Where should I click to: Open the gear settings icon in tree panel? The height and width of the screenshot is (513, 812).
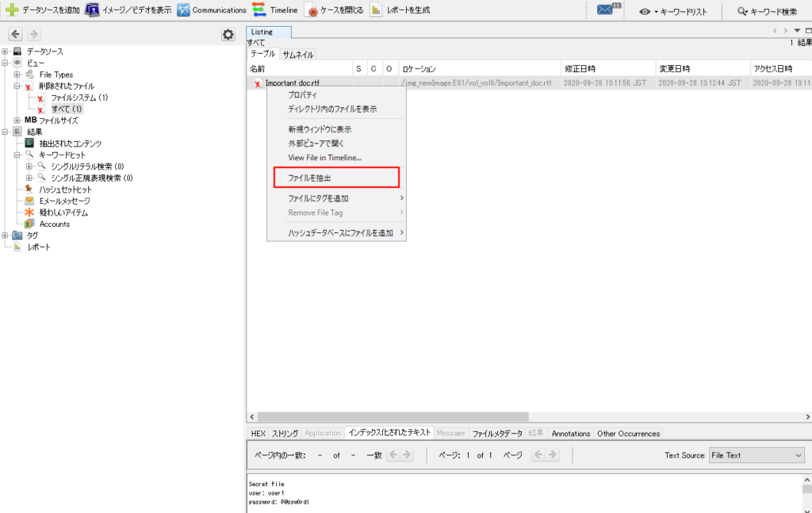click(x=228, y=34)
